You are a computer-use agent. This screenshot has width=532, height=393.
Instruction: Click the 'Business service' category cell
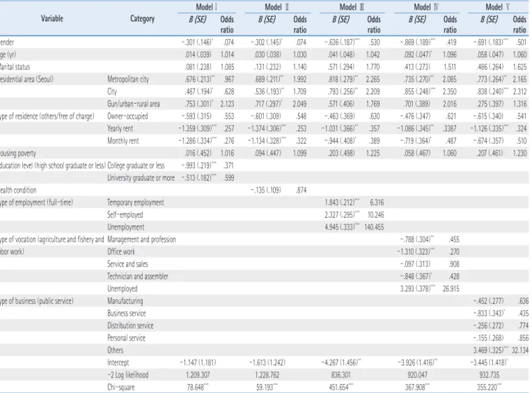[x=126, y=314]
